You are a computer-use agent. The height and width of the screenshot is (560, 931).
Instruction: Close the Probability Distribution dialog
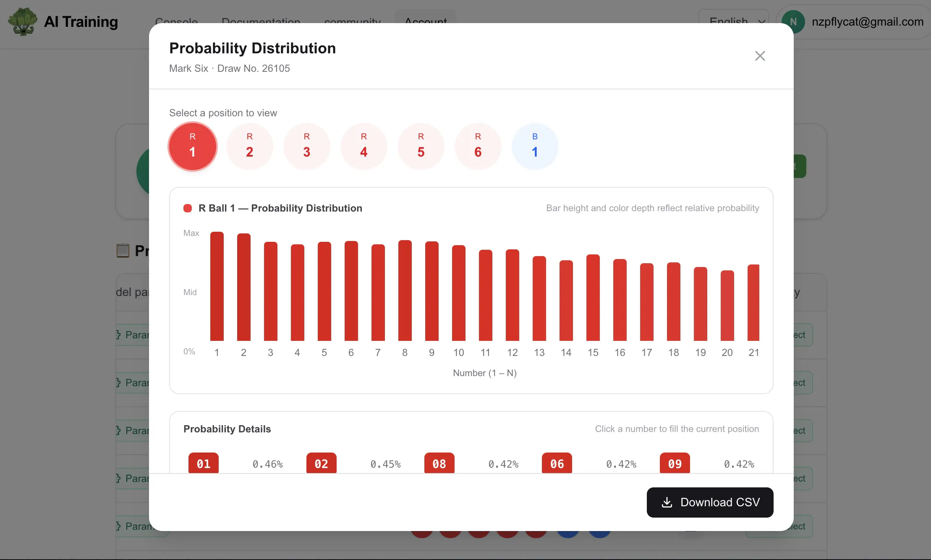tap(760, 56)
